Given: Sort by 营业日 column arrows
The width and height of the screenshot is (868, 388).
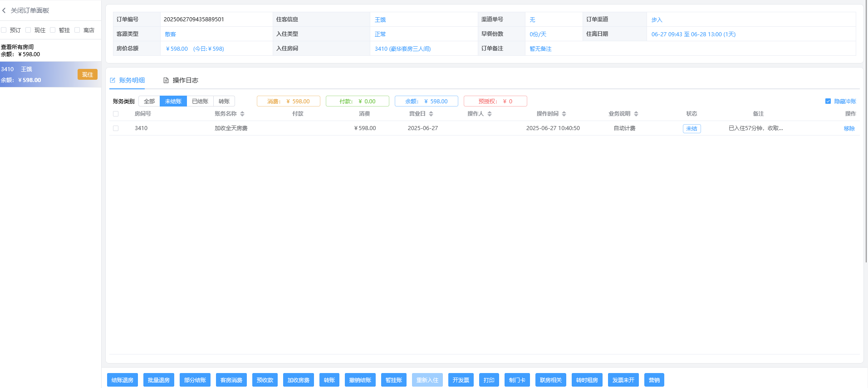Looking at the screenshot, I should [x=431, y=114].
